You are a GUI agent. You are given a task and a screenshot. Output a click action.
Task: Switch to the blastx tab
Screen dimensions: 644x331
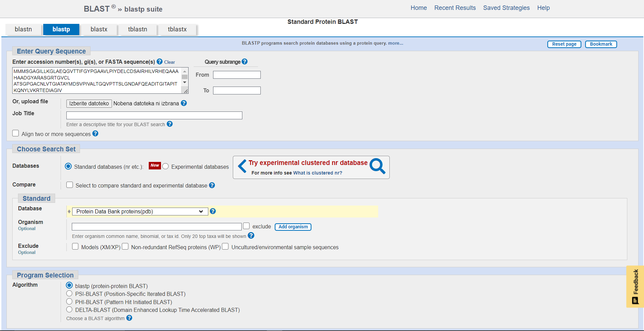pyautogui.click(x=99, y=29)
